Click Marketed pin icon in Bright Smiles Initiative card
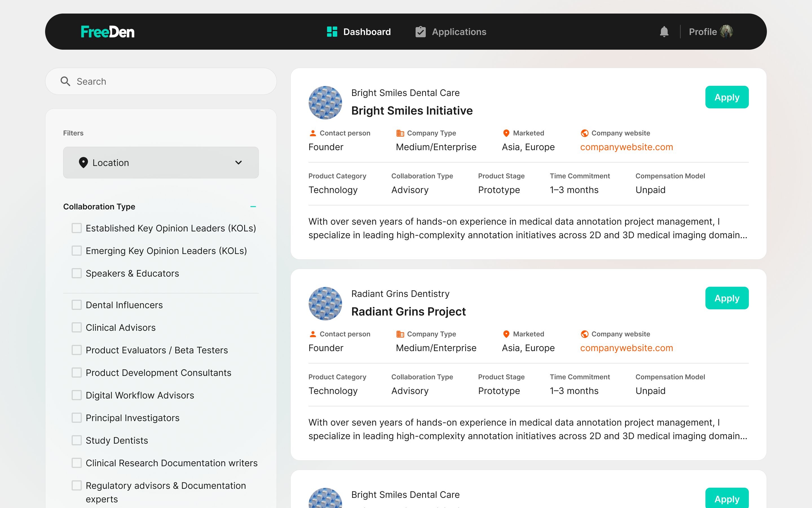The width and height of the screenshot is (812, 508). click(506, 133)
